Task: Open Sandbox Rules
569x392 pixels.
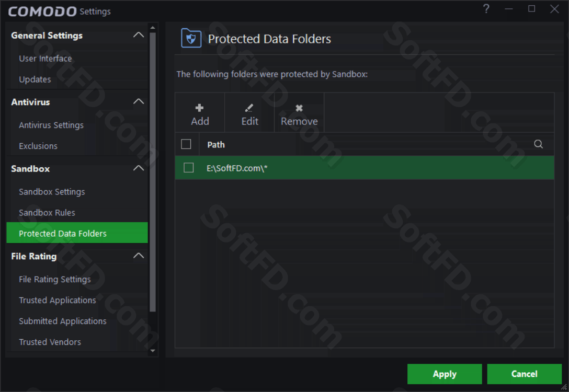Action: (47, 213)
